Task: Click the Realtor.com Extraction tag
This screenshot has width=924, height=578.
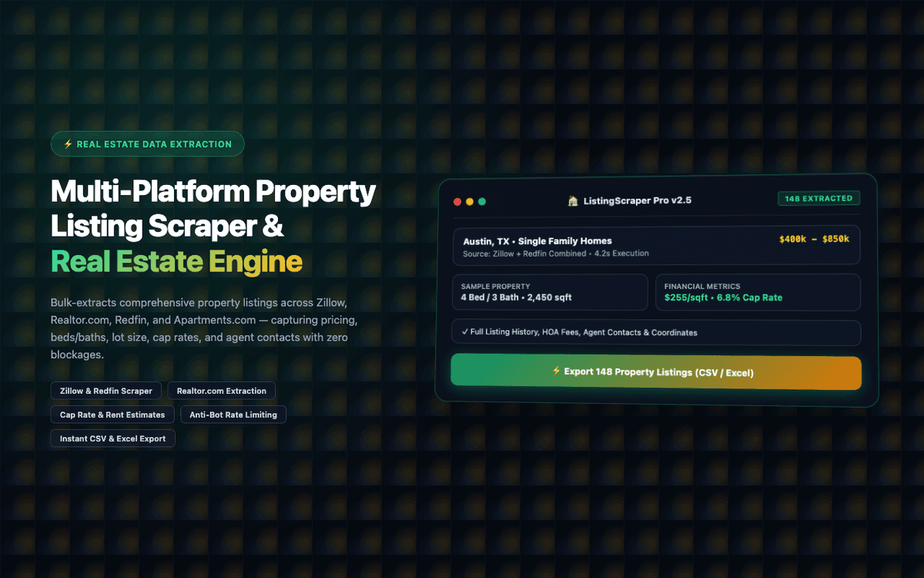Action: coord(222,391)
